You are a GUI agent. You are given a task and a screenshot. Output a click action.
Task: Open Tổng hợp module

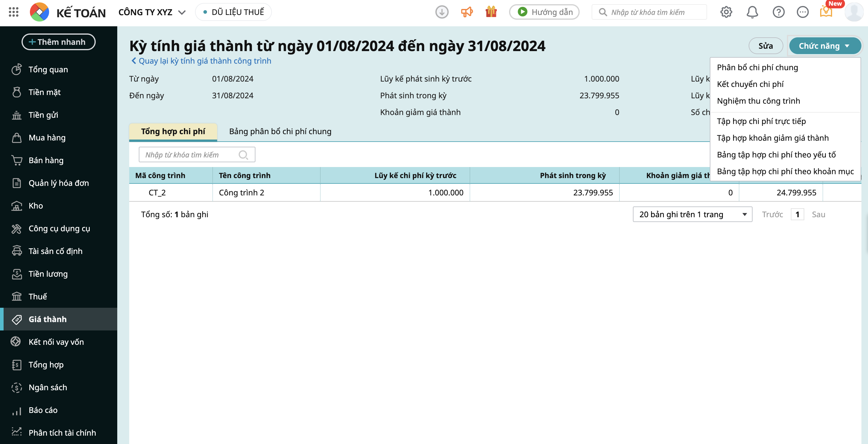click(x=59, y=365)
